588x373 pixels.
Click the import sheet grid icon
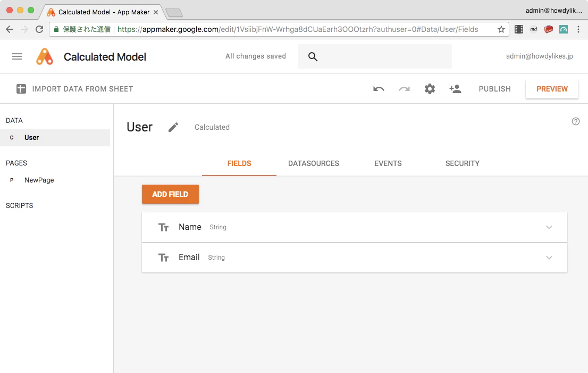[x=21, y=89]
